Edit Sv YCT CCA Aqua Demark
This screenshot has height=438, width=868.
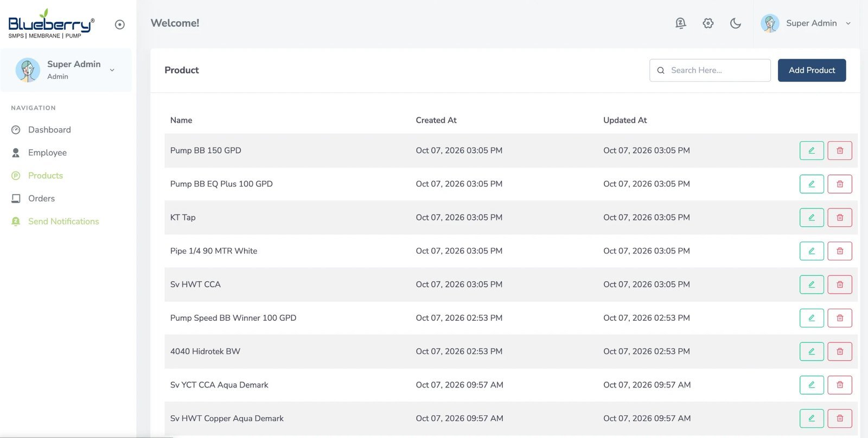tap(812, 385)
